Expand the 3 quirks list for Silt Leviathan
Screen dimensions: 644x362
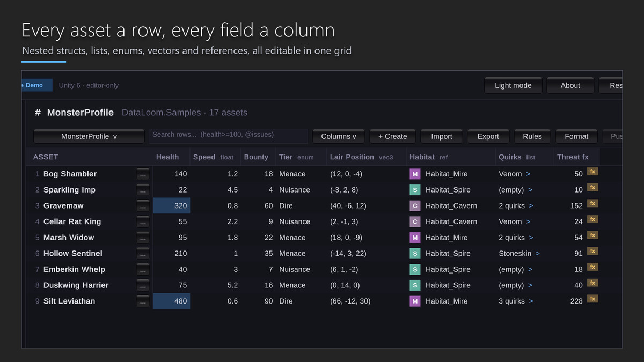pos(531,301)
